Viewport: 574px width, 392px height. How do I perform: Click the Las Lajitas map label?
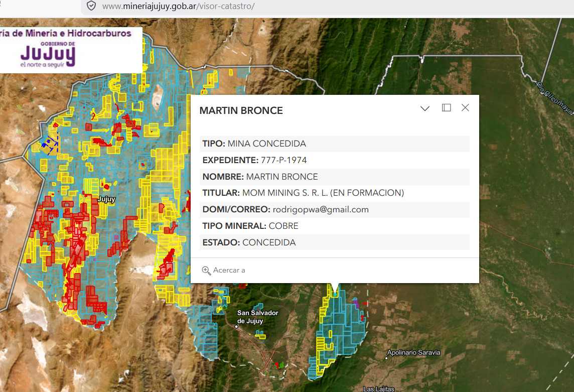click(x=379, y=388)
